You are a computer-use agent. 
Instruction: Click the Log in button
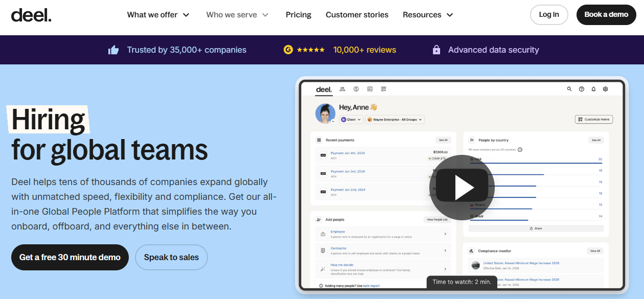pyautogui.click(x=549, y=15)
